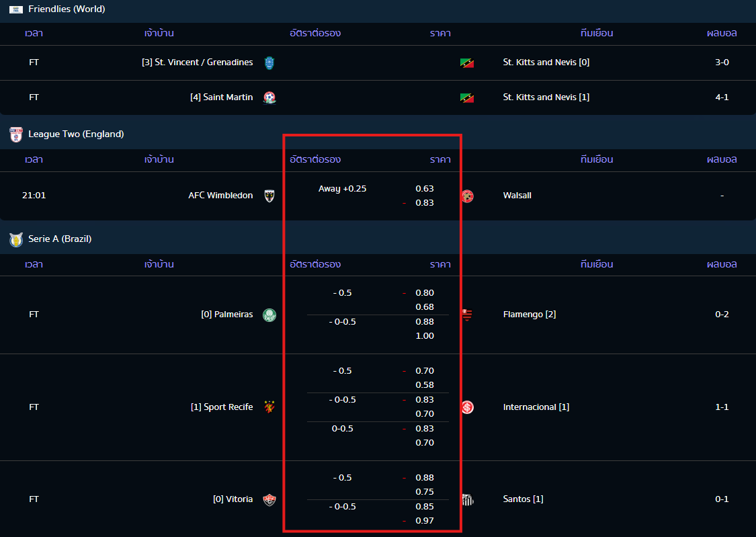Click the Friendlies (World) league flag icon
The image size is (756, 537).
pos(16,9)
